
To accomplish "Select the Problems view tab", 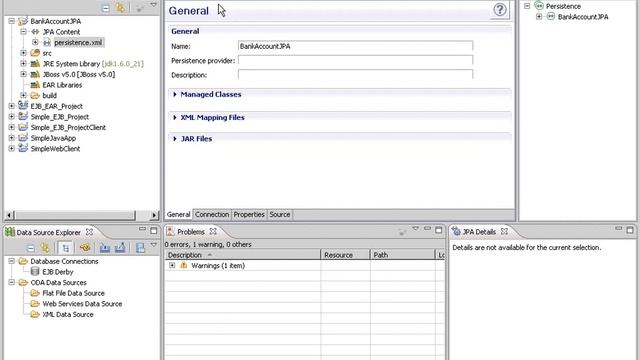I will pyautogui.click(x=191, y=232).
